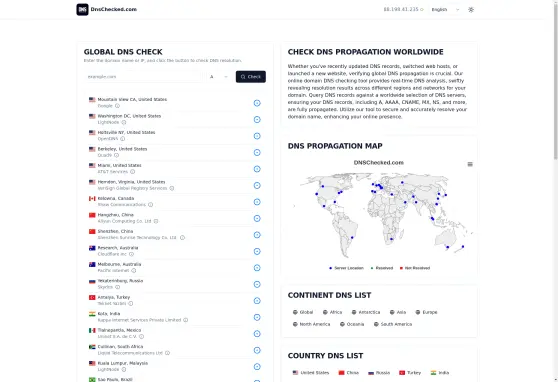Click the status circle icon for Kelowna, Canada
Screen dimensions: 558x382
(257, 202)
